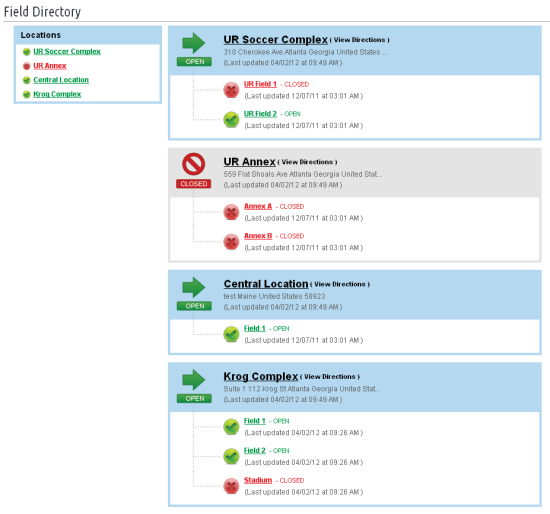Viewport: 550px width, 514px height.
Task: Open View Directions for Central Location
Action: (340, 284)
